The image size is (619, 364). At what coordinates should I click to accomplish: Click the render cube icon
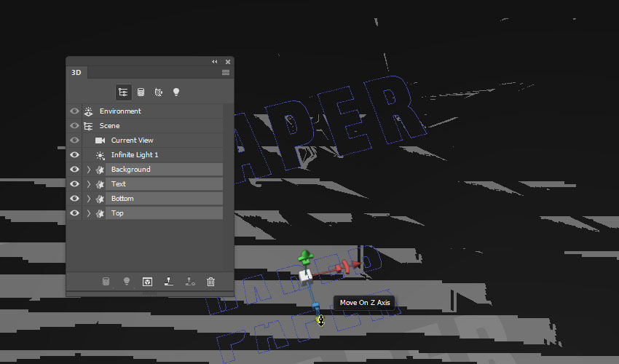148,282
